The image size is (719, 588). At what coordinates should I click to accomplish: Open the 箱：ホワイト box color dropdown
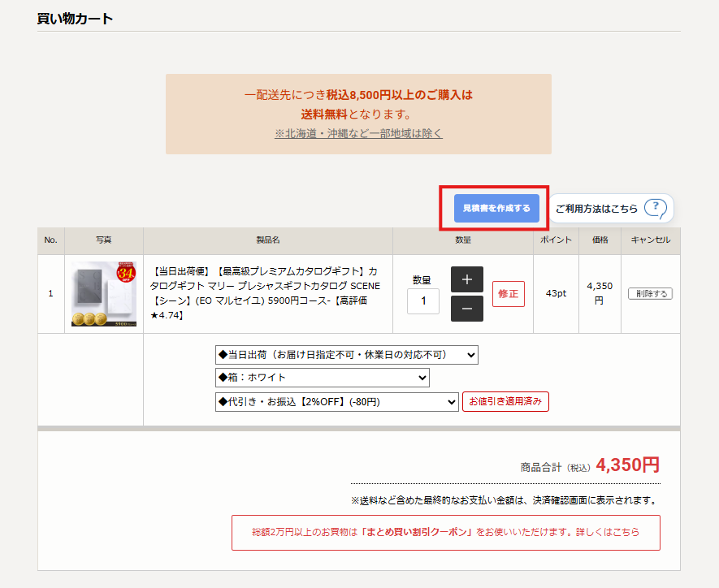pyautogui.click(x=322, y=378)
